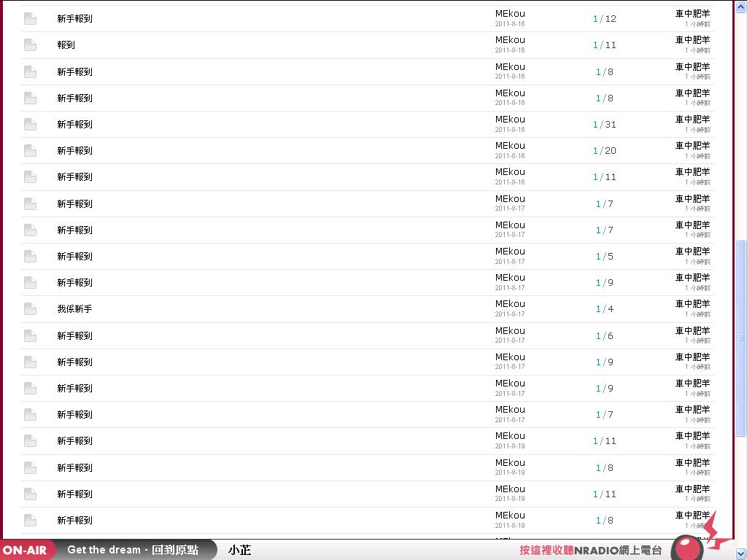Viewport: 747px width, 560px height.
Task: Click last poster 車中肥羊 on 6-reply row
Action: 693,331
